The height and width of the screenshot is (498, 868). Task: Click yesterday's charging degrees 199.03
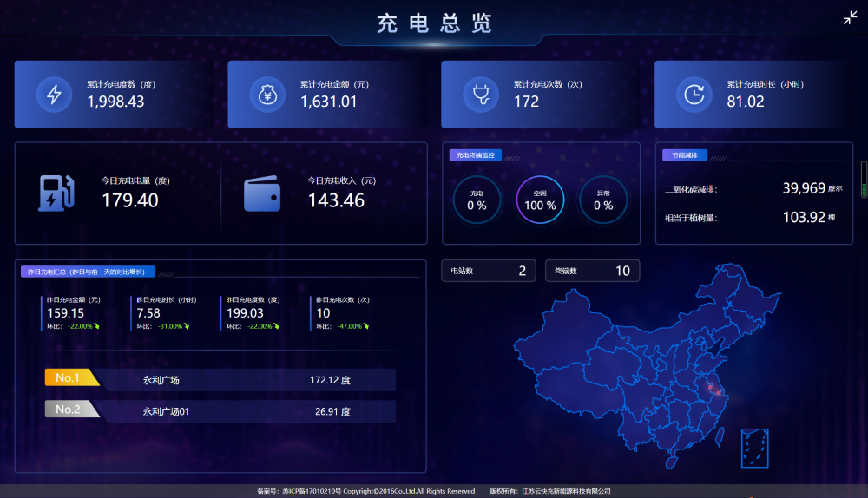(246, 313)
